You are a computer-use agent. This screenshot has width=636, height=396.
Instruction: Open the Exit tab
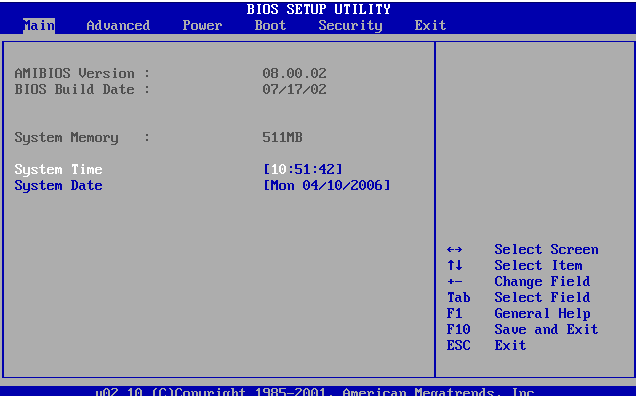[430, 26]
